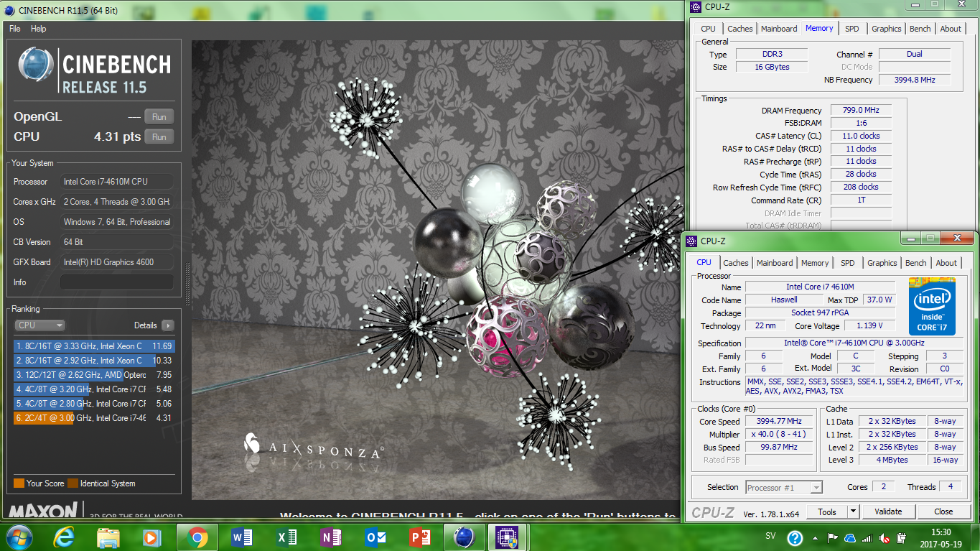
Task: Click the Core Speed value 3994.77 MHz
Action: click(779, 422)
